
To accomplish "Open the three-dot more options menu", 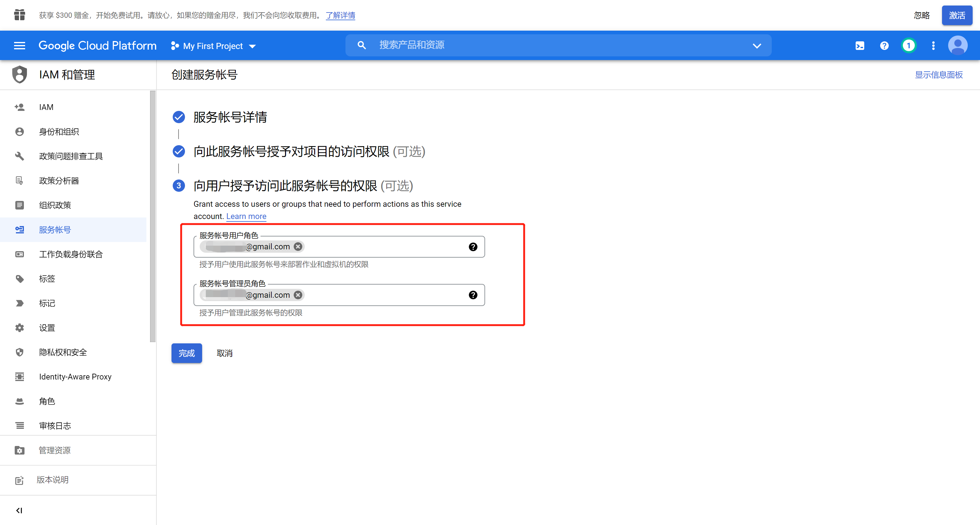I will pyautogui.click(x=933, y=45).
